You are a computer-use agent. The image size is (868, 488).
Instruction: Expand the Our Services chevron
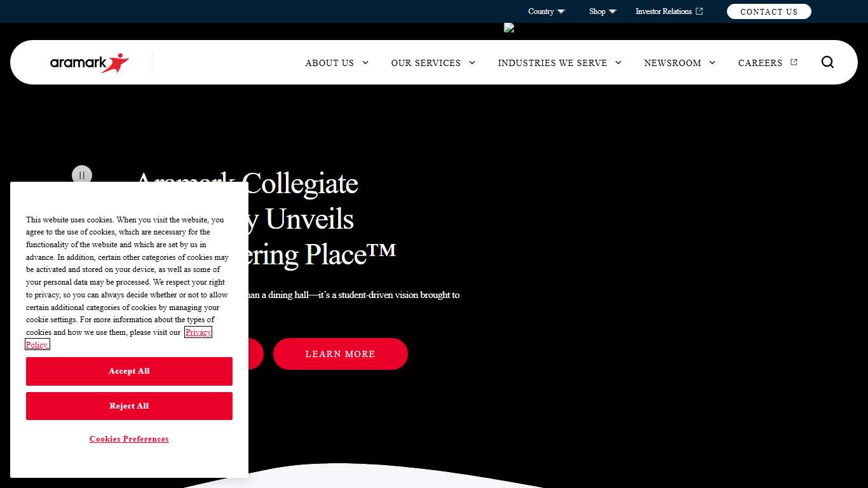pos(472,63)
